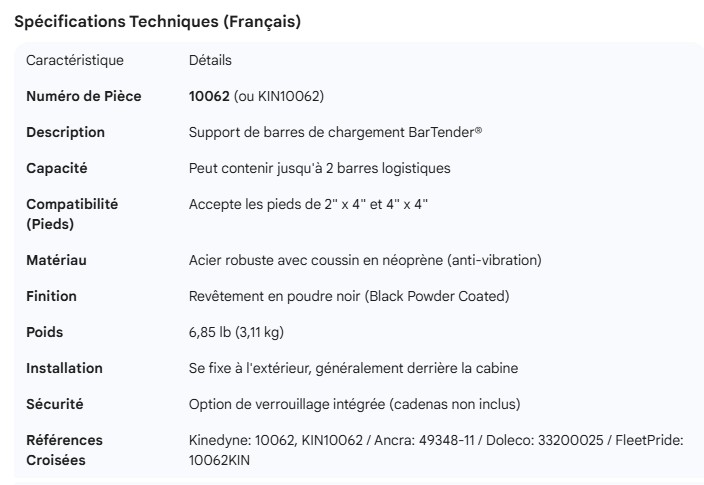Select the "Détails" column header
Screen dimensions: 704x485
(210, 60)
